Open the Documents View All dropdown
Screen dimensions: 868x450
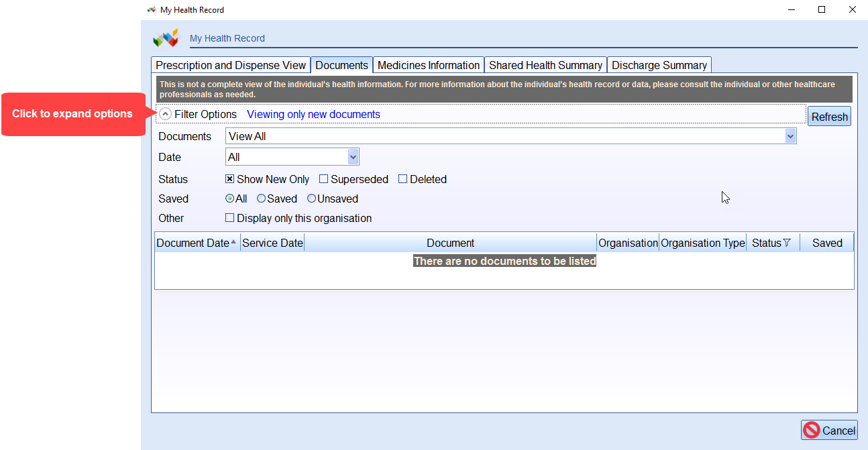(x=790, y=136)
